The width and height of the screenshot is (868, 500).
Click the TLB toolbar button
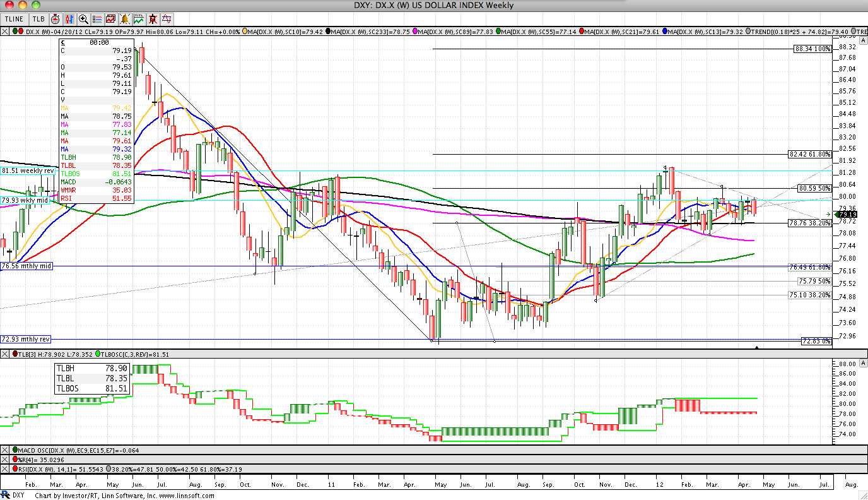(x=39, y=20)
